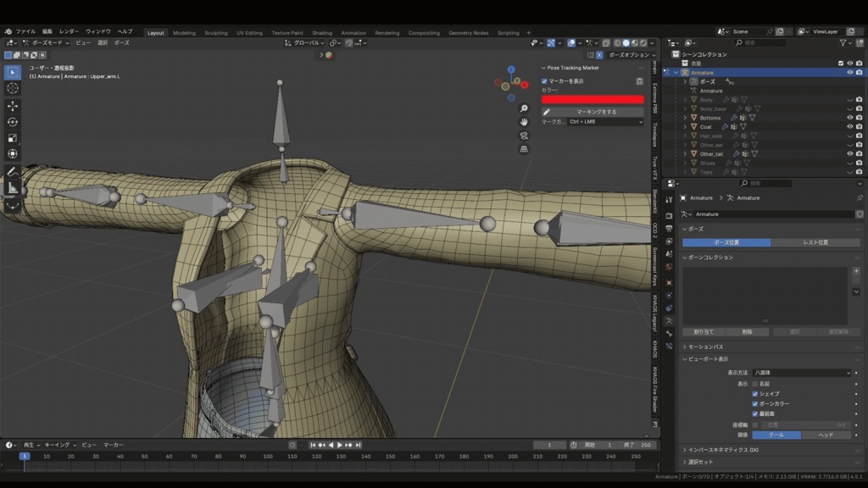Toggle camera view icon in viewport
This screenshot has height=488, width=868.
point(524,136)
